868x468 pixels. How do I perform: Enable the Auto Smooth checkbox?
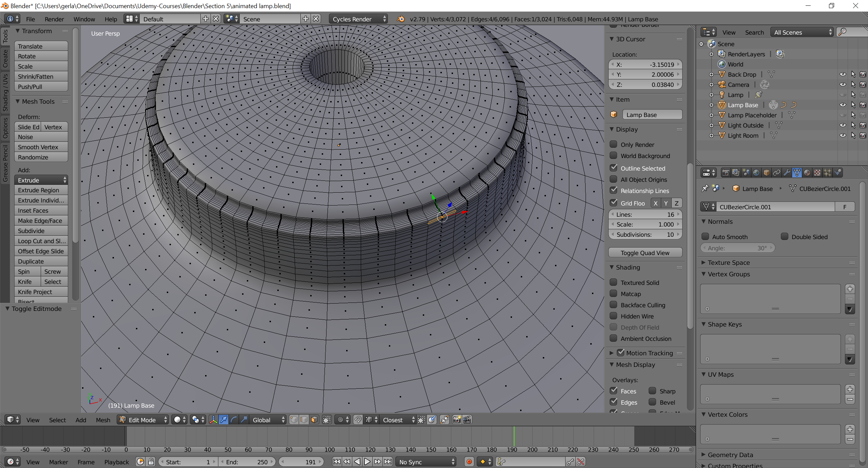click(x=705, y=236)
